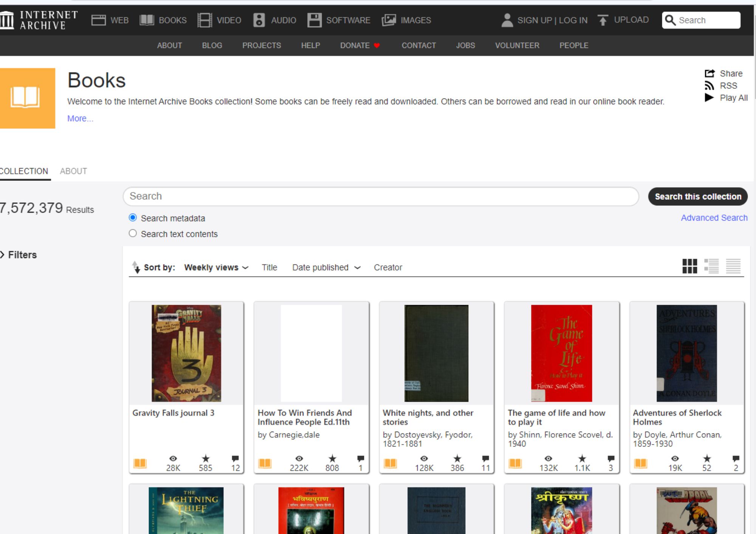
Task: Open the People menu item
Action: point(574,45)
